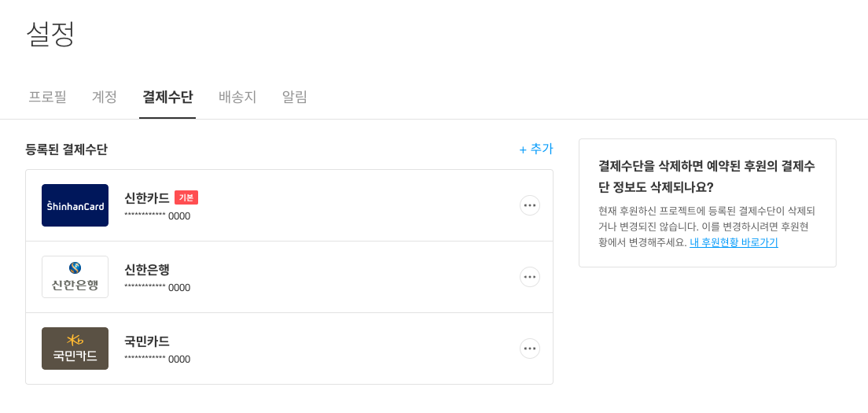Open the 배송지 tab
868x413 pixels.
pos(237,98)
